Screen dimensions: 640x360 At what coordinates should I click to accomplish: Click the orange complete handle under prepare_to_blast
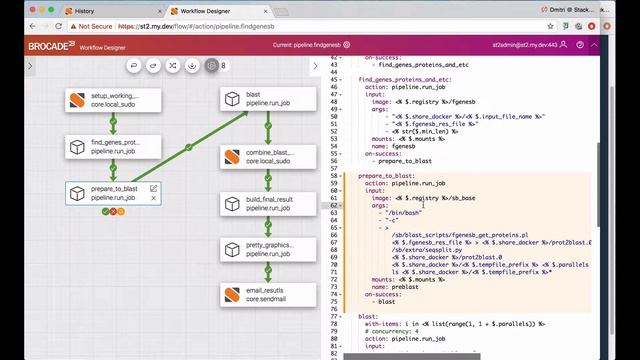point(121,211)
